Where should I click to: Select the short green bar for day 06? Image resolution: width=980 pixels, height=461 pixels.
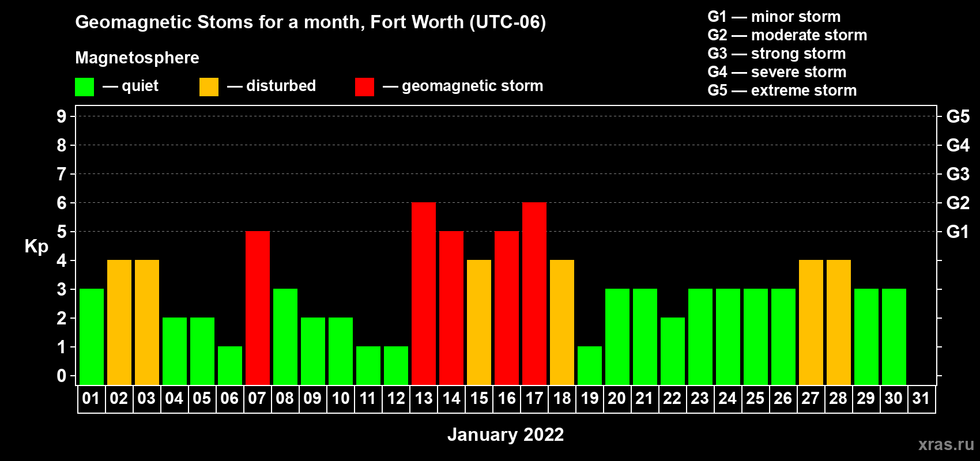coord(230,365)
